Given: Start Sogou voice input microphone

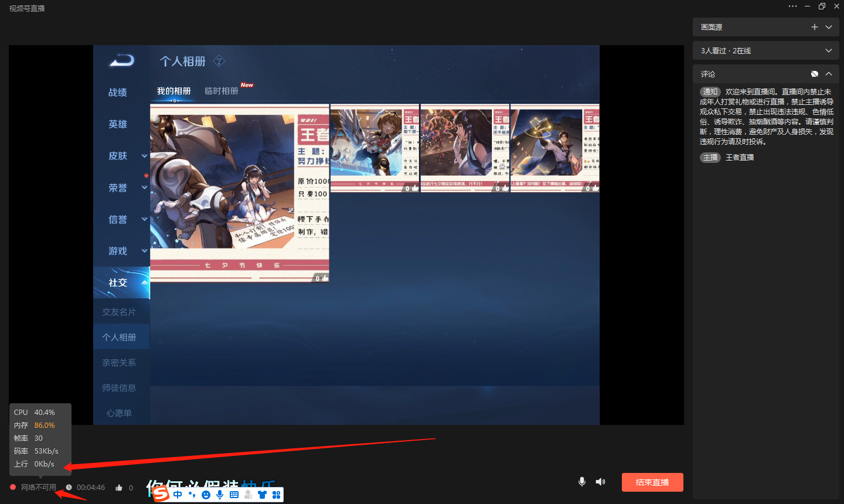Looking at the screenshot, I should click(220, 495).
